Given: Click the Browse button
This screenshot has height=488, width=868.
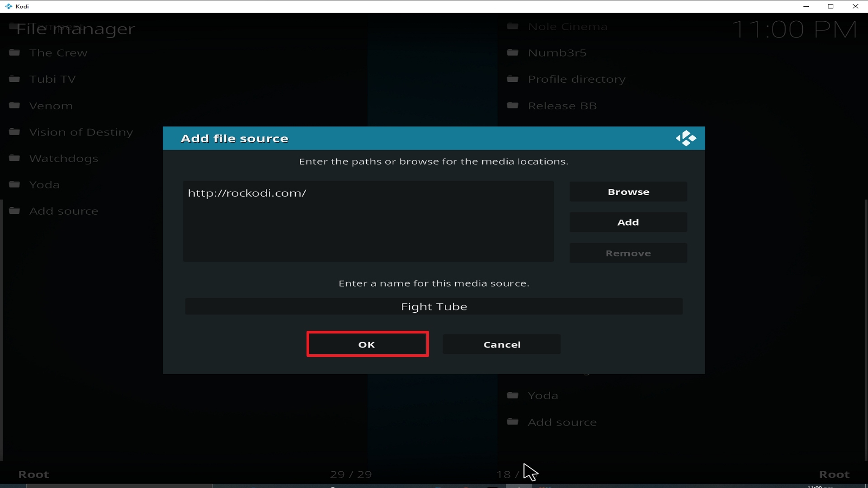Looking at the screenshot, I should pyautogui.click(x=628, y=192).
